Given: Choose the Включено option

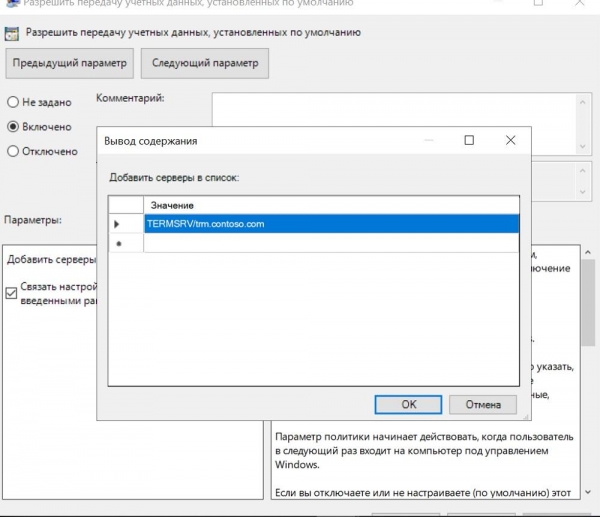Looking at the screenshot, I should click(x=13, y=127).
